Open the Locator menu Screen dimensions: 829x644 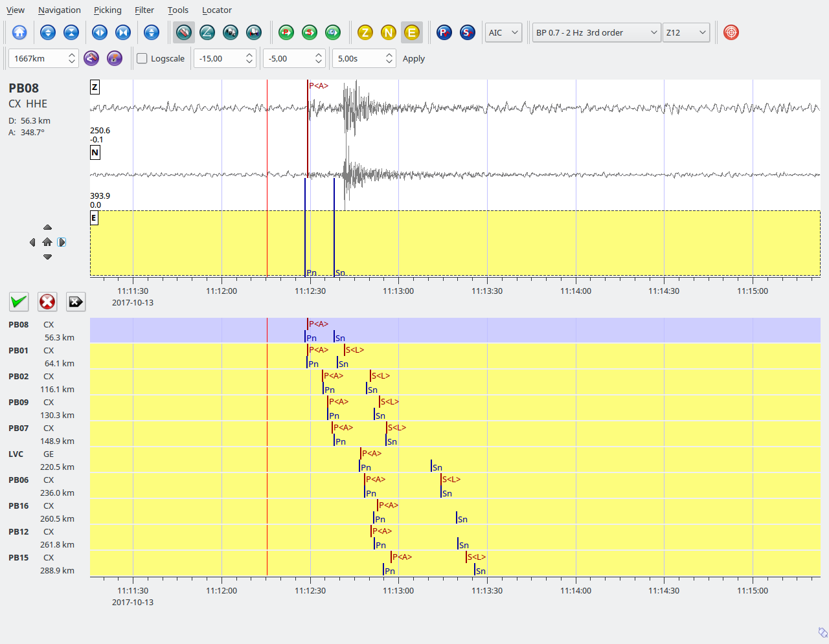point(216,10)
